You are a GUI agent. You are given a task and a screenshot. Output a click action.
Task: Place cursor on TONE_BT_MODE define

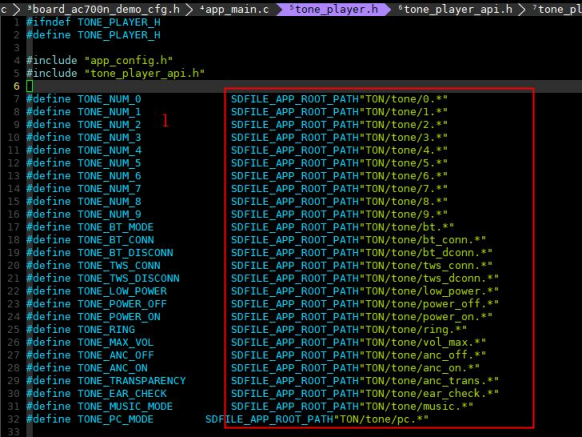tap(115, 227)
